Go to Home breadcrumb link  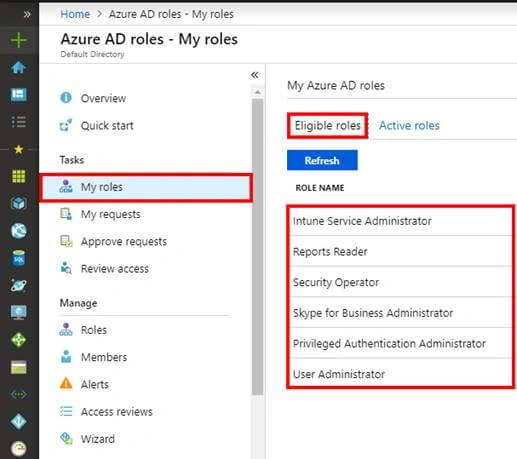[75, 14]
